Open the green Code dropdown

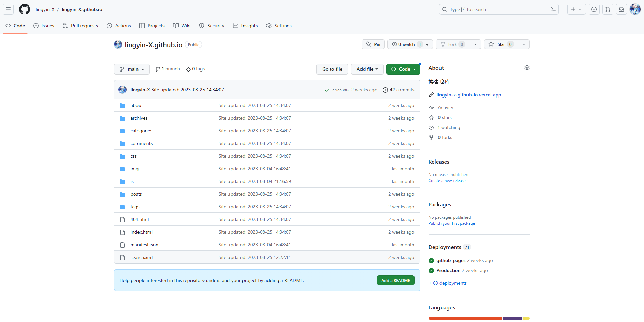(403, 69)
